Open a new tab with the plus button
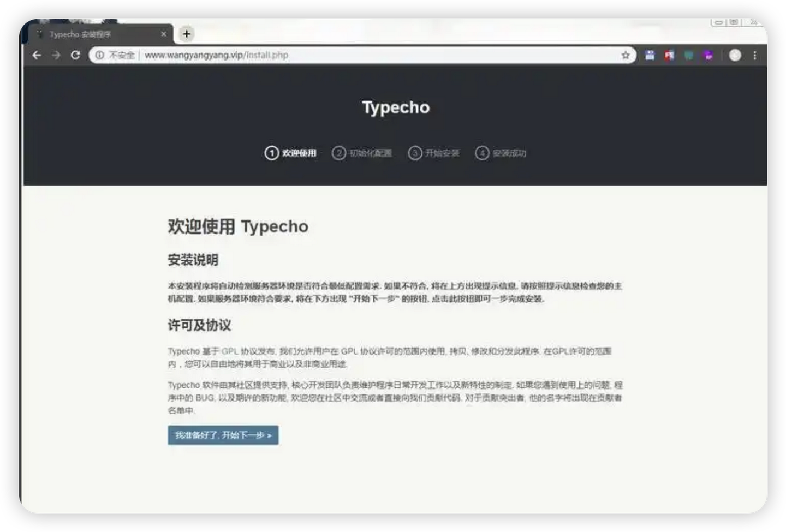Viewport: 786px width, 532px height. coord(187,34)
